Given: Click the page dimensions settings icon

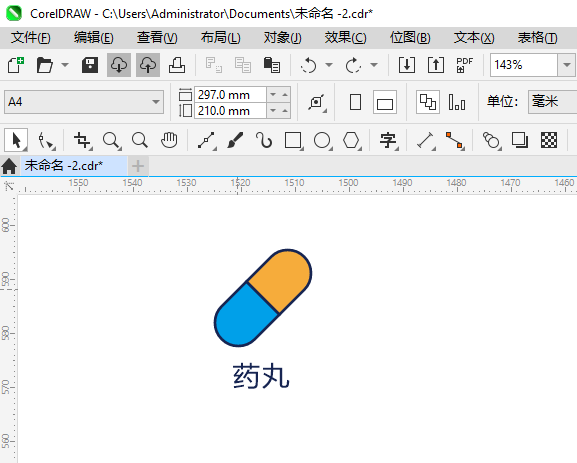Looking at the screenshot, I should tap(317, 102).
